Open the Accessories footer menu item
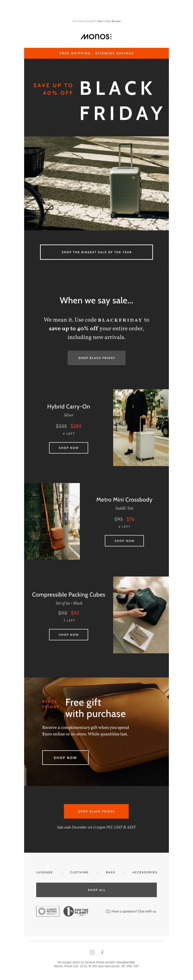Image resolution: width=193 pixels, height=980 pixels. [144, 872]
